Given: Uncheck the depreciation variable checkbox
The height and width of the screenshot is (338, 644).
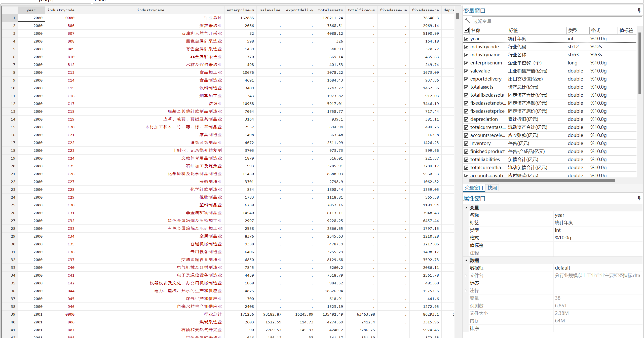Looking at the screenshot, I should tap(466, 119).
